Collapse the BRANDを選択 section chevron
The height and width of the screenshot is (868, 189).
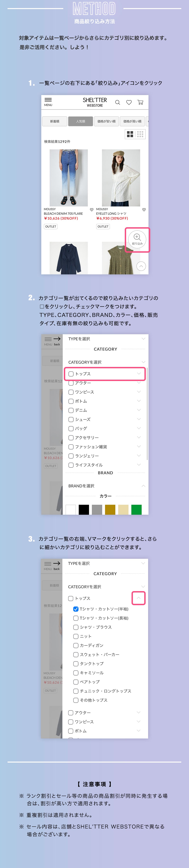[x=143, y=485]
